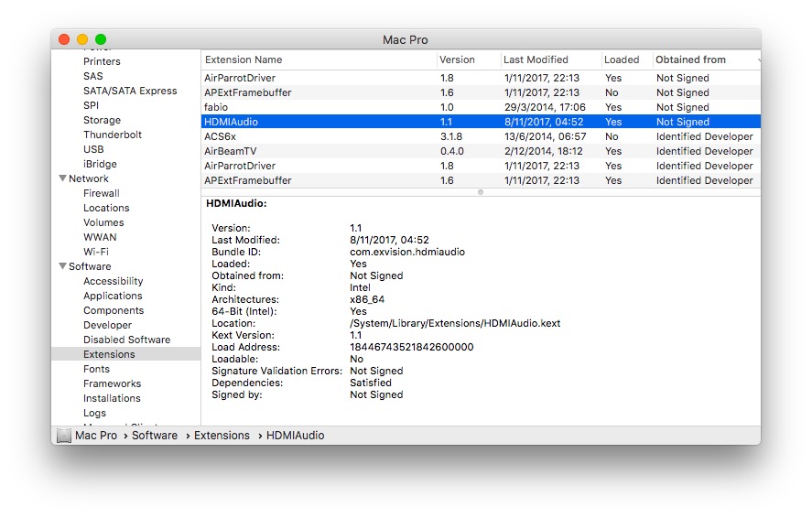Collapse the Network section triangle
812x518 pixels.
pos(62,178)
